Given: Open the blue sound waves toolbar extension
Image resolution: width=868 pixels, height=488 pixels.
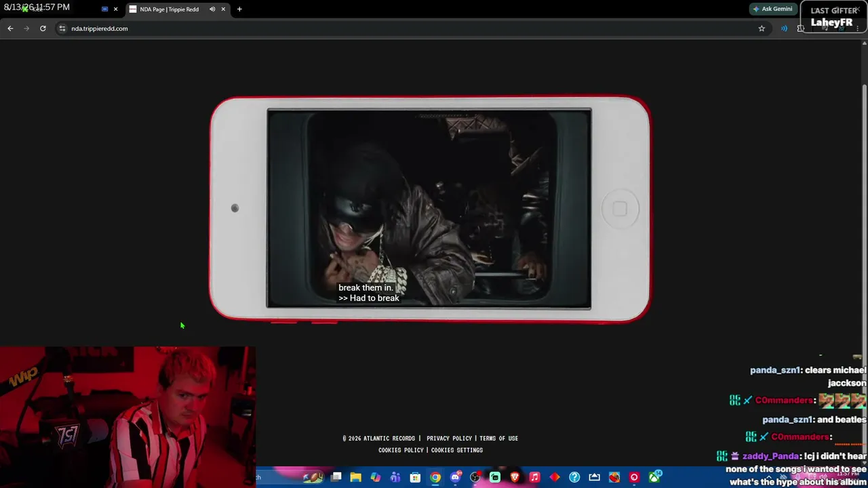Looking at the screenshot, I should 784,28.
